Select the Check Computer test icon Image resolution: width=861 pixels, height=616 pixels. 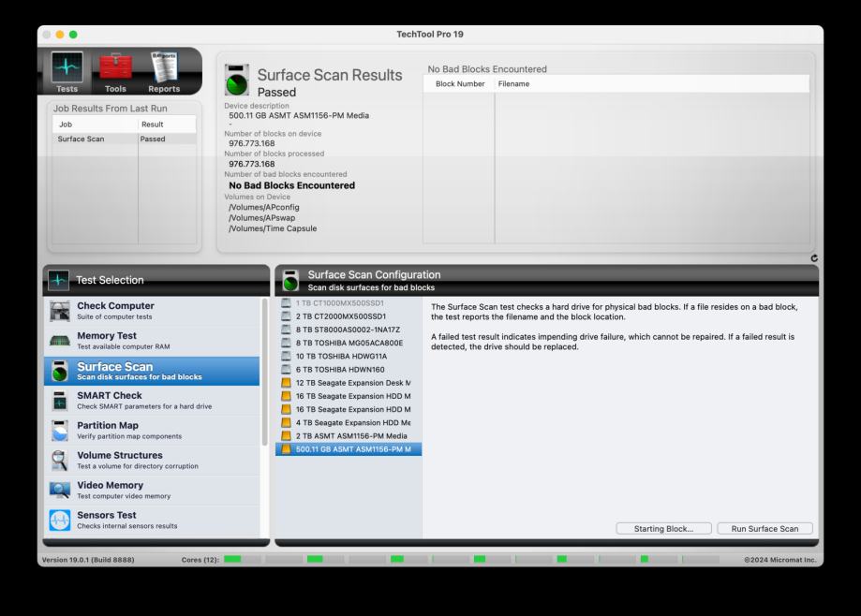click(60, 311)
